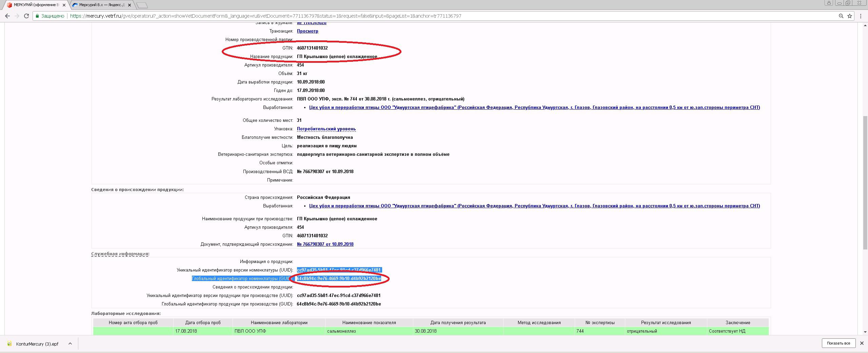Viewport: 868px width, 353px height.
Task: Click Дата отбора проб column header
Action: [203, 322]
